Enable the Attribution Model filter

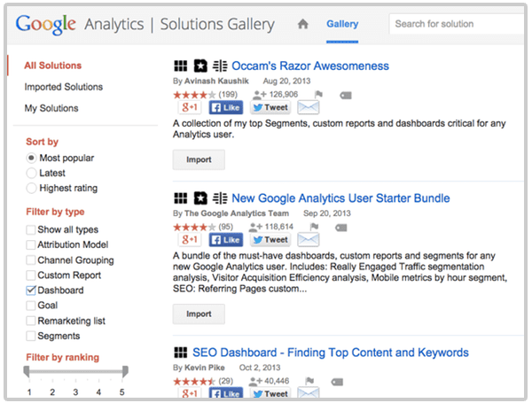click(30, 244)
